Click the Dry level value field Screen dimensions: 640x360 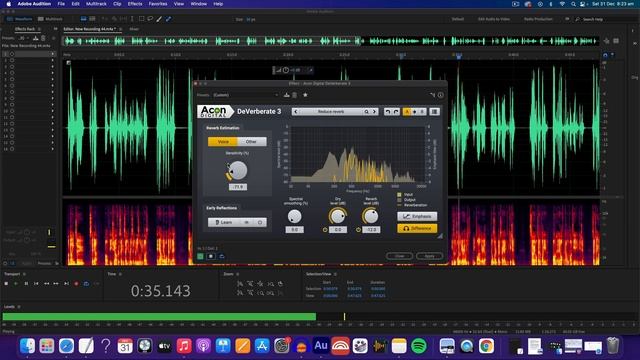click(x=338, y=230)
